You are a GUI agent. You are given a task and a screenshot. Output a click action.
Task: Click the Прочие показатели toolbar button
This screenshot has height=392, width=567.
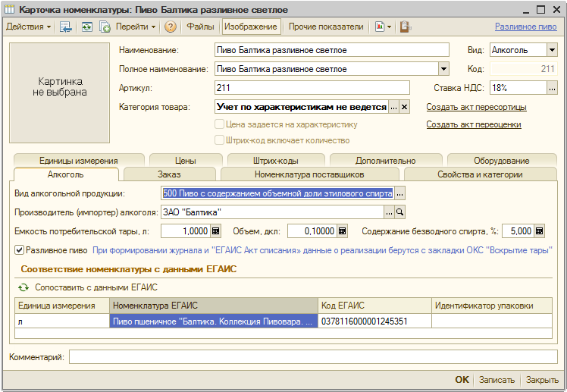(326, 27)
